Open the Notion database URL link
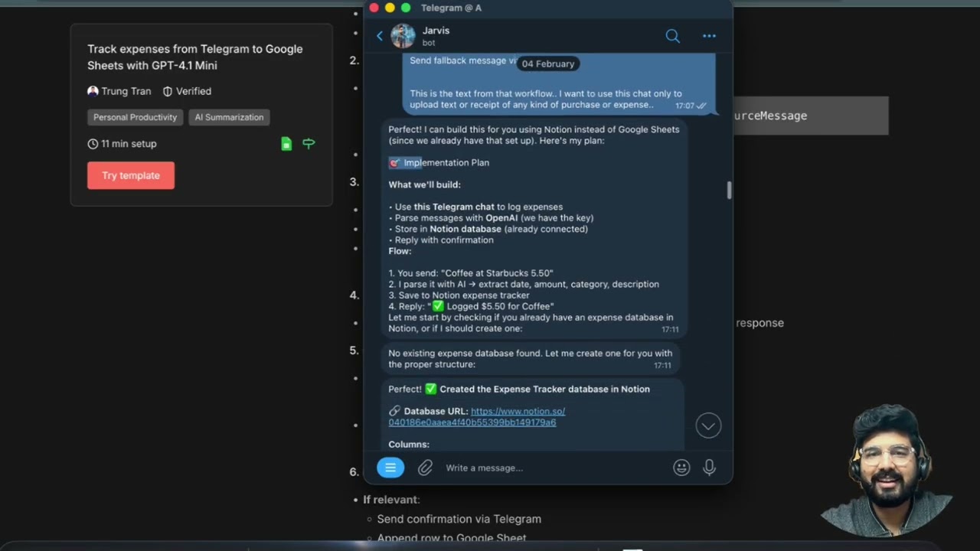Viewport: 980px width, 551px height. pyautogui.click(x=476, y=416)
